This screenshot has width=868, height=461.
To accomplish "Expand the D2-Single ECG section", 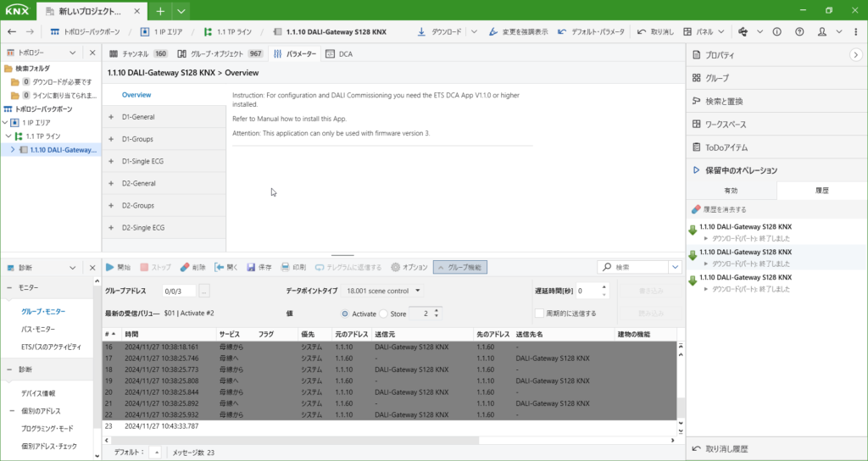I will pos(111,227).
